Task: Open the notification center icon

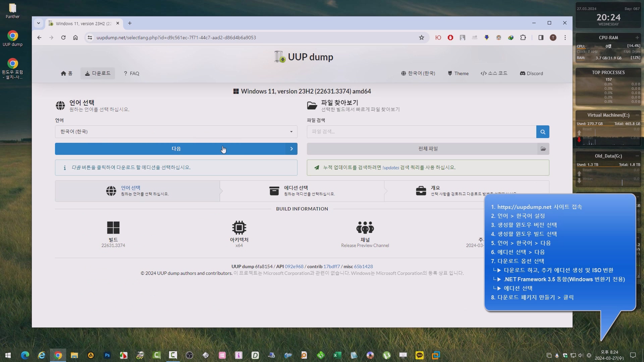Action: click(633, 355)
